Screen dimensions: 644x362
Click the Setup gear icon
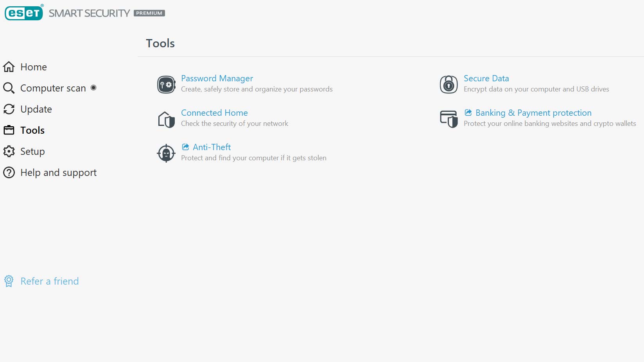(9, 151)
